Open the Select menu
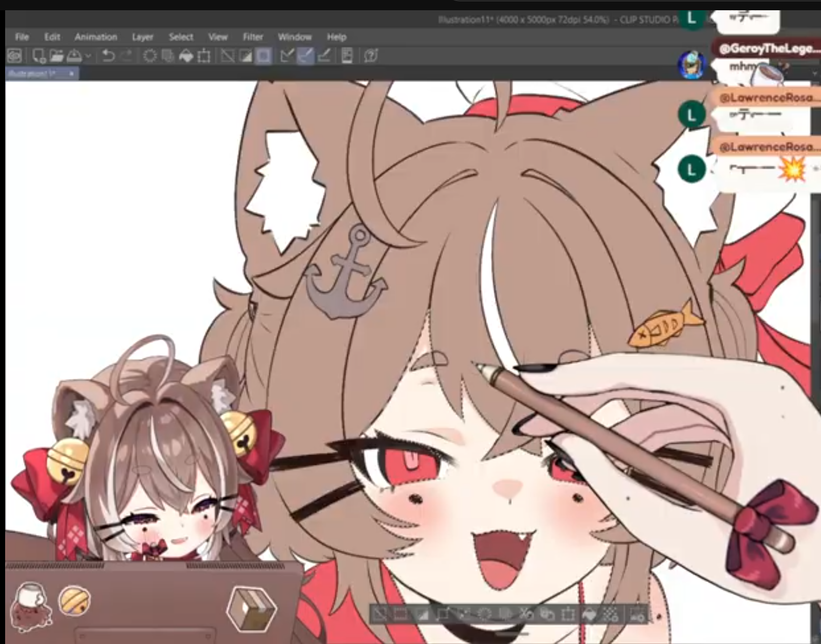 pyautogui.click(x=181, y=37)
